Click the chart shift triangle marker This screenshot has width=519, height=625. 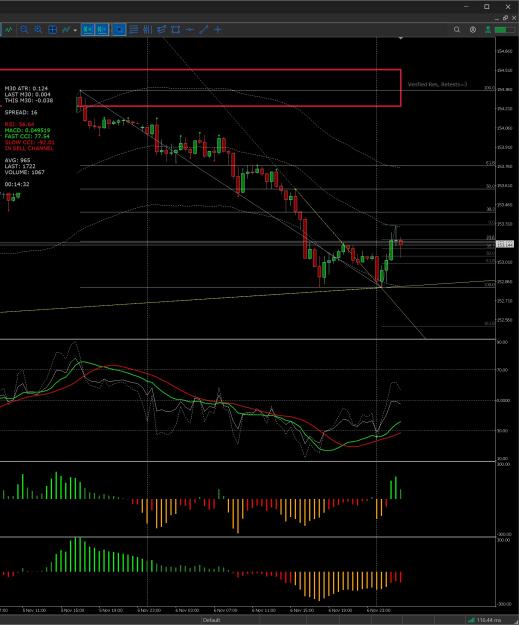pyautogui.click(x=401, y=38)
